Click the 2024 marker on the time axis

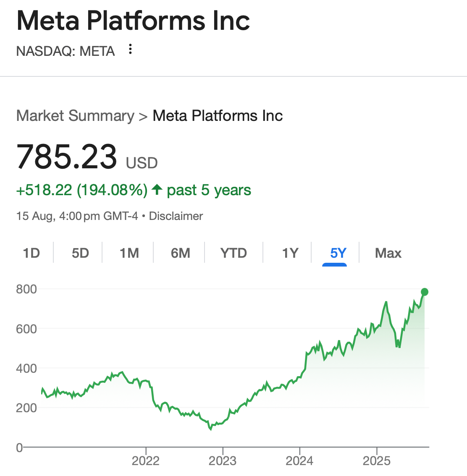point(299,460)
